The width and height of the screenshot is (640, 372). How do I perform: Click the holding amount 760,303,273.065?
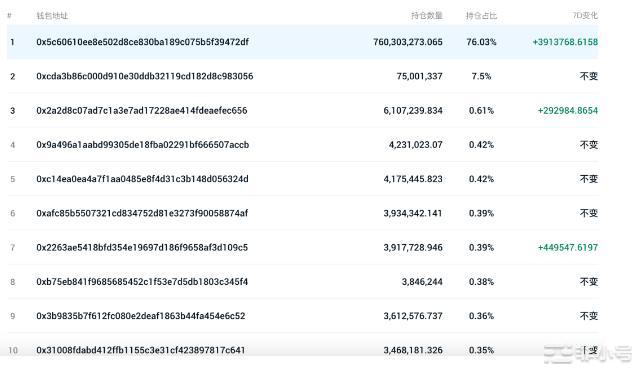pos(408,42)
